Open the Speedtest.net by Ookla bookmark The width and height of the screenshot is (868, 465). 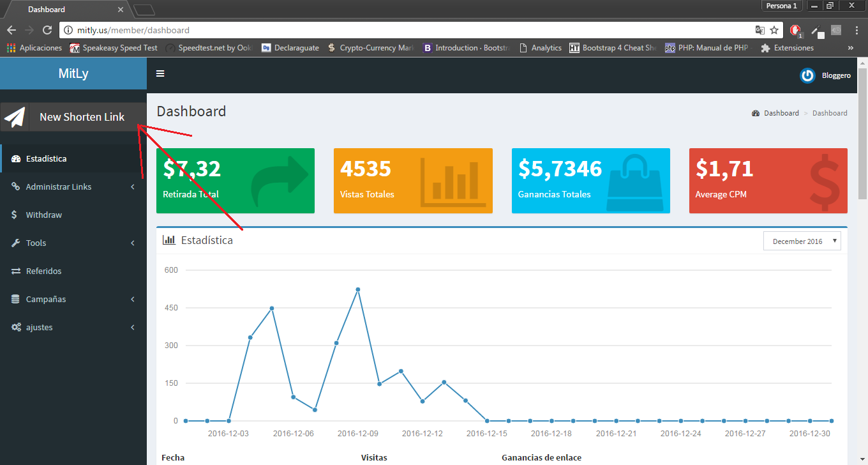(209, 48)
